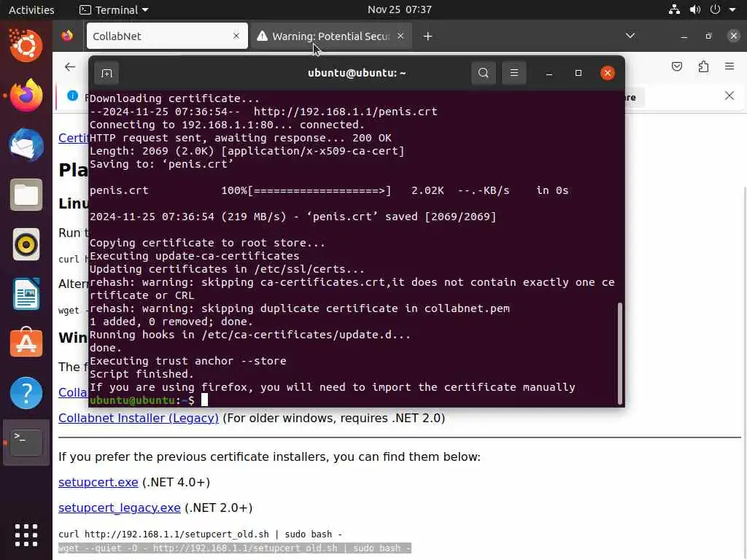The width and height of the screenshot is (747, 560).
Task: Expand the system menu arrow in top bar
Action: click(x=732, y=9)
